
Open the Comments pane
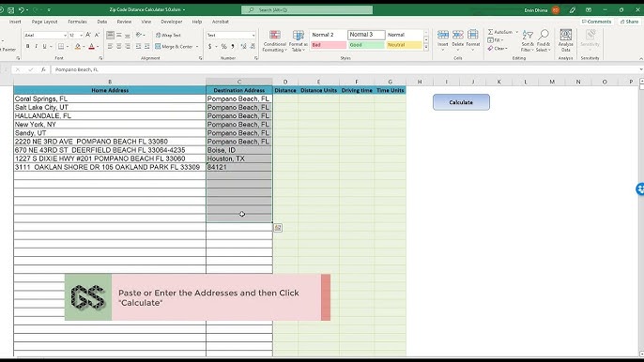click(x=597, y=22)
